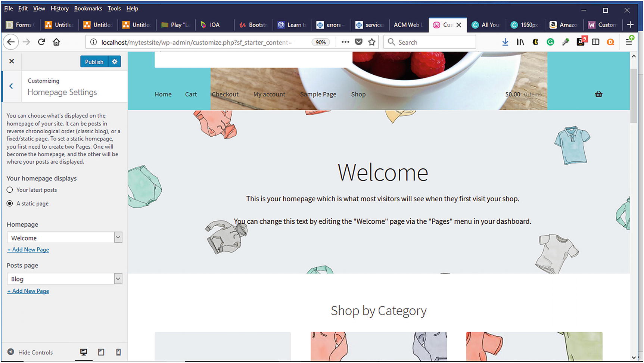
Task: Open My account in site menu
Action: click(x=269, y=94)
